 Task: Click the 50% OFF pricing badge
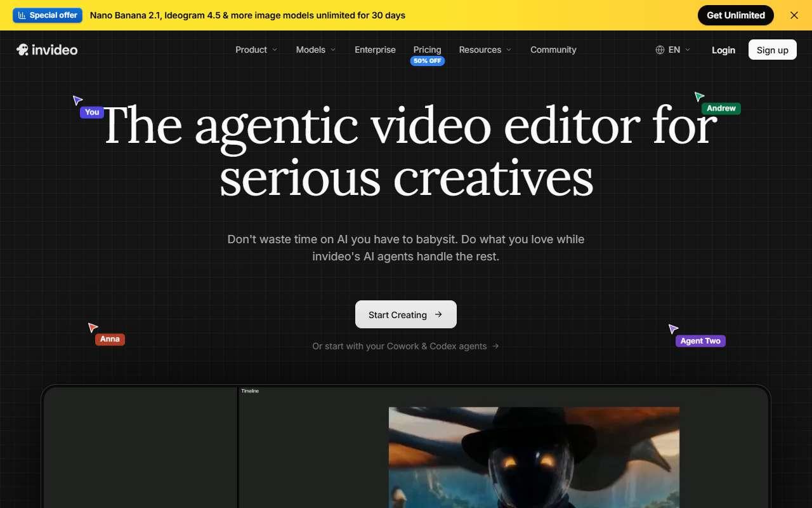pos(428,61)
